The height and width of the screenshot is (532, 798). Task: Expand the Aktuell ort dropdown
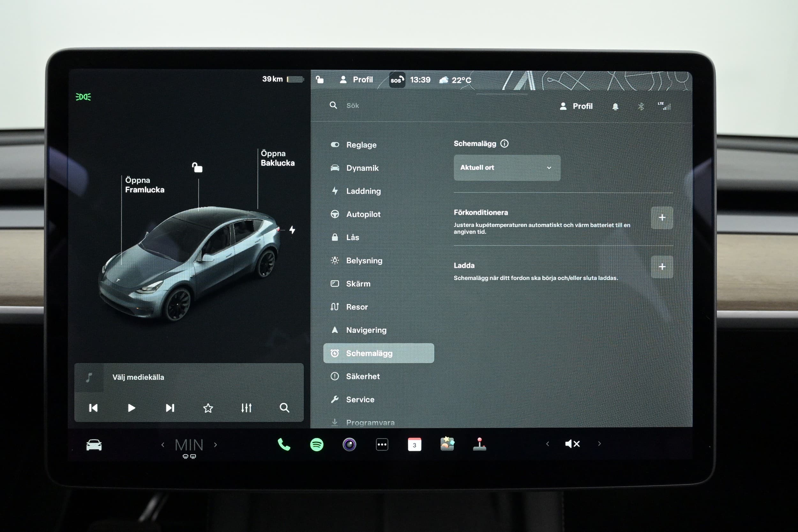(507, 168)
